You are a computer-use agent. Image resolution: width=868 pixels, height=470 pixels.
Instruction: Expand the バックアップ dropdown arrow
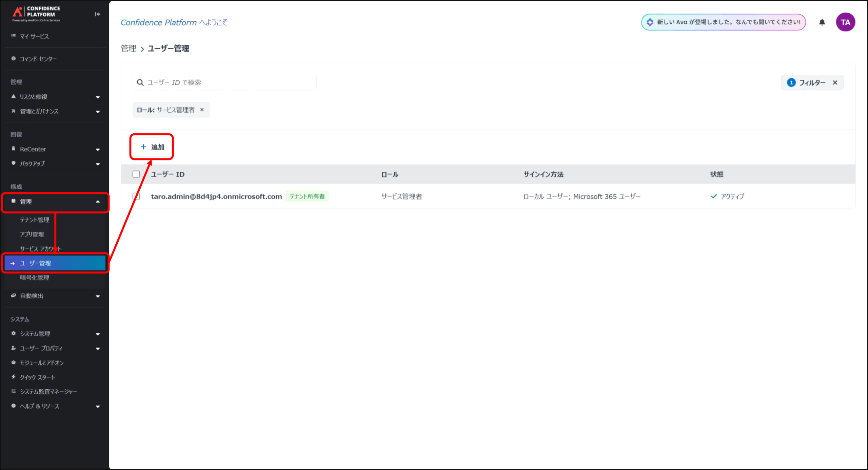98,164
